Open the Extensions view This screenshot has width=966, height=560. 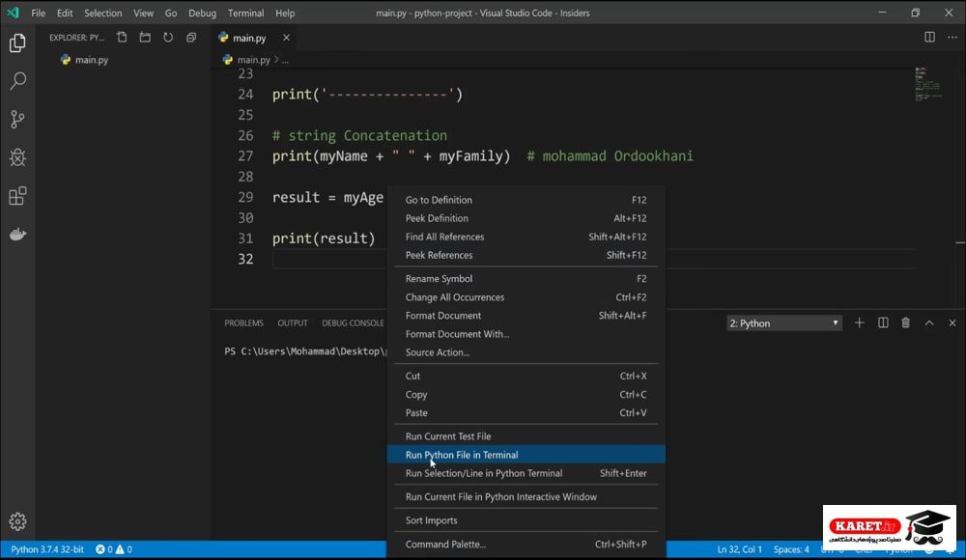[17, 196]
